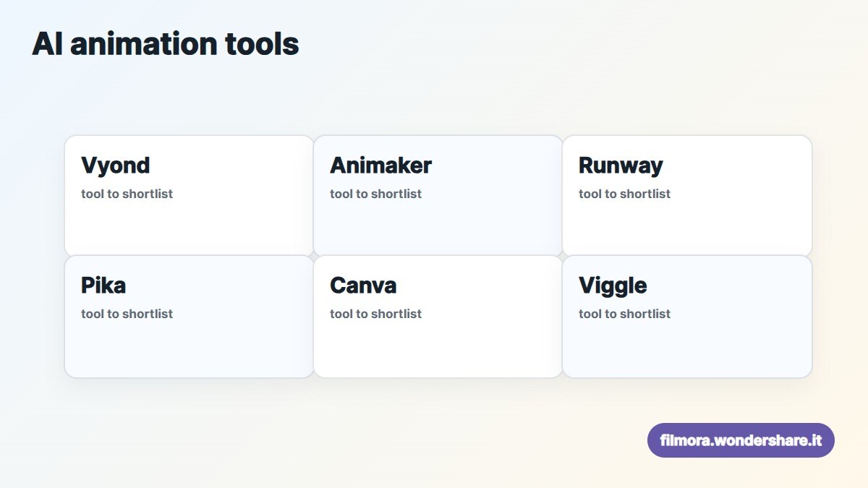Click "tool to shortlist" under Animaker

pos(376,194)
